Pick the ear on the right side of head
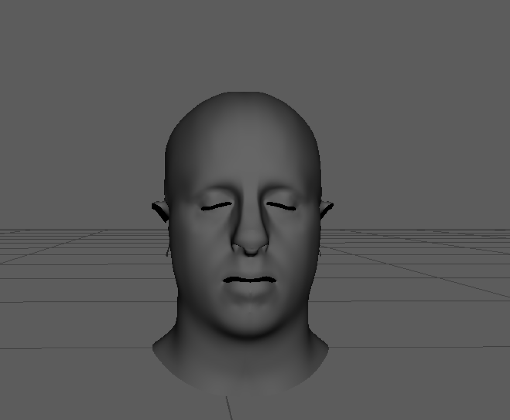Image resolution: width=510 pixels, height=420 pixels. click(326, 208)
